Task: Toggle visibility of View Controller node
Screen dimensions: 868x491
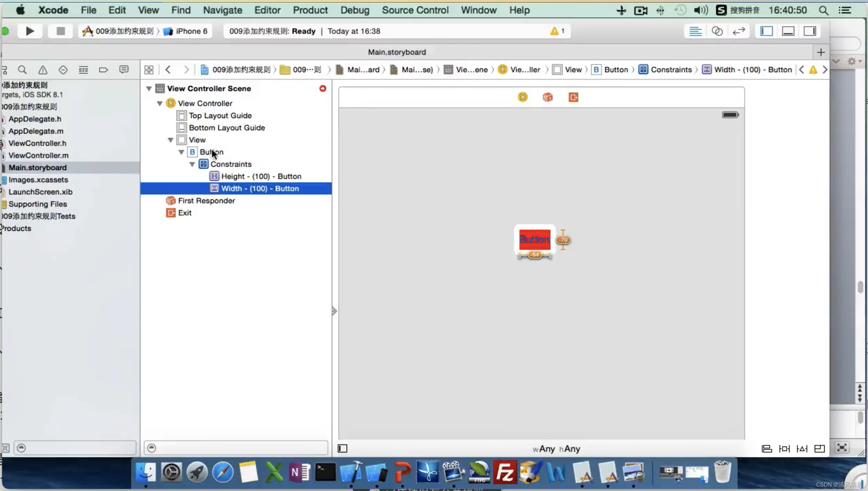Action: [x=159, y=103]
